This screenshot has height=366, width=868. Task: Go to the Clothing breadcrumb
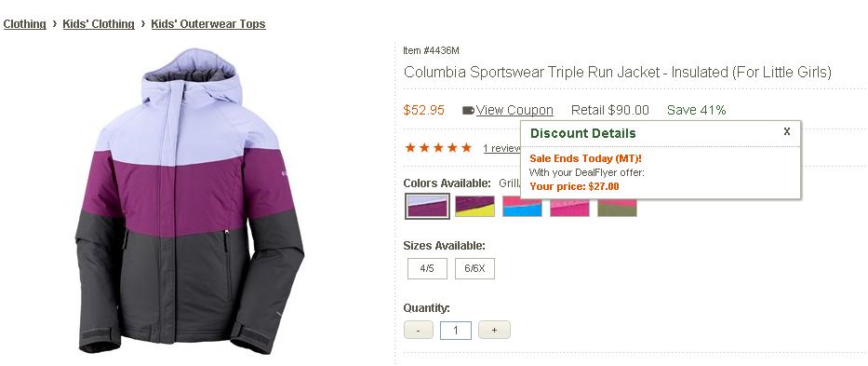pos(24,24)
